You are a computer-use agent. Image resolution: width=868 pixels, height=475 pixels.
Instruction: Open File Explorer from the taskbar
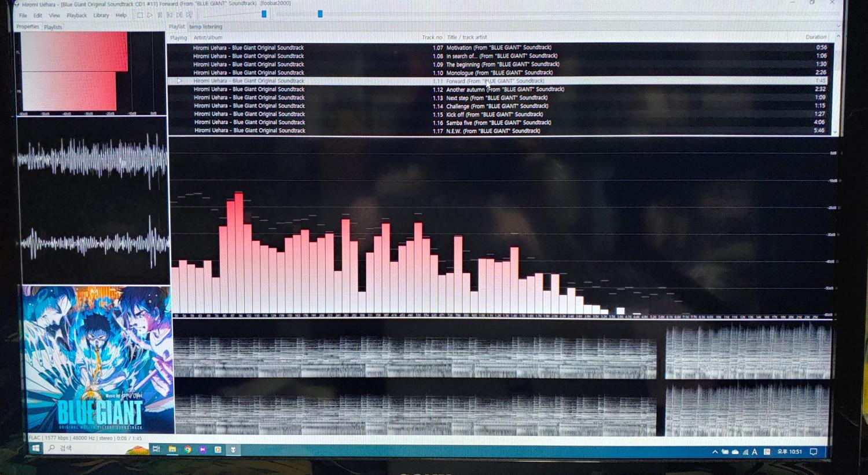[172, 449]
